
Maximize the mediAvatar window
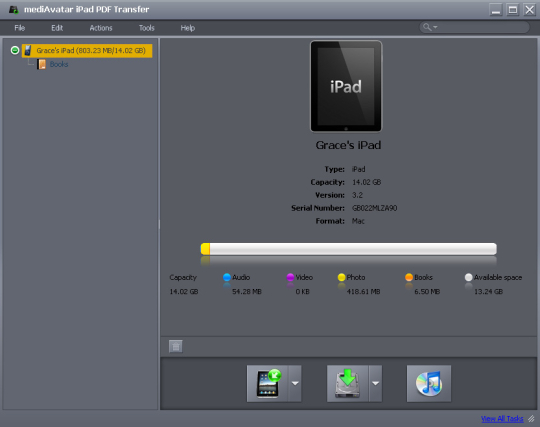pyautogui.click(x=513, y=10)
